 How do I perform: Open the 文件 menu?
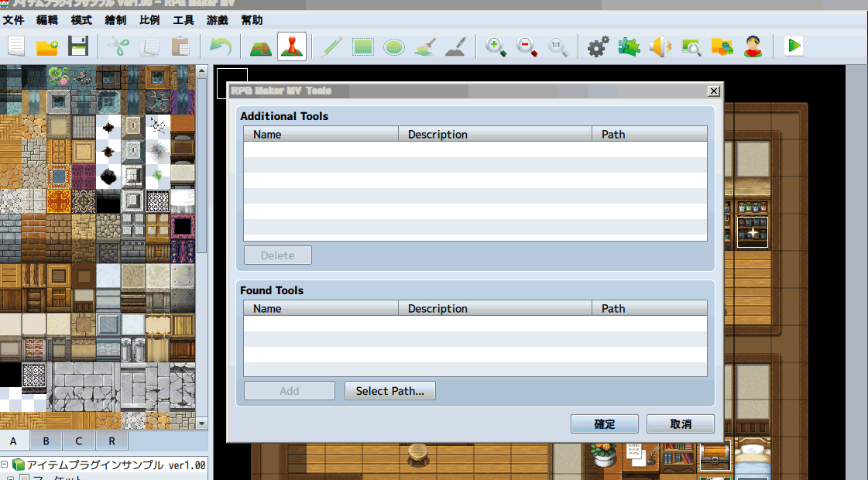13,20
